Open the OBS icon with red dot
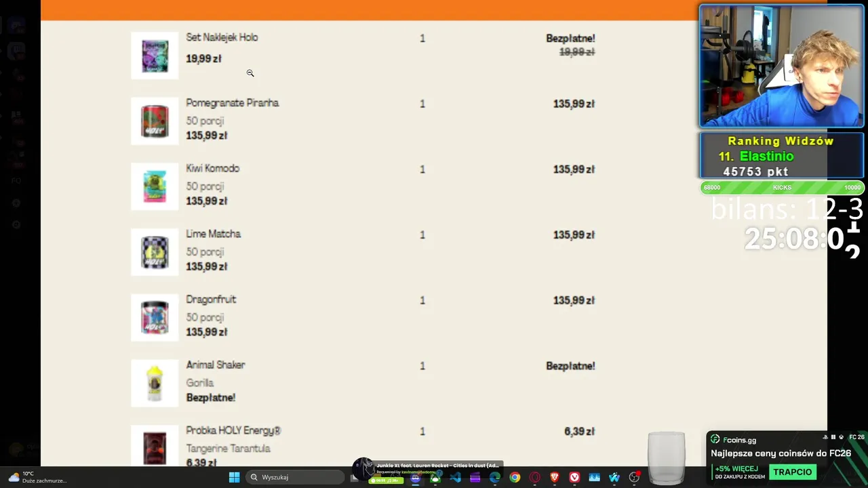Image resolution: width=868 pixels, height=488 pixels. (635, 477)
